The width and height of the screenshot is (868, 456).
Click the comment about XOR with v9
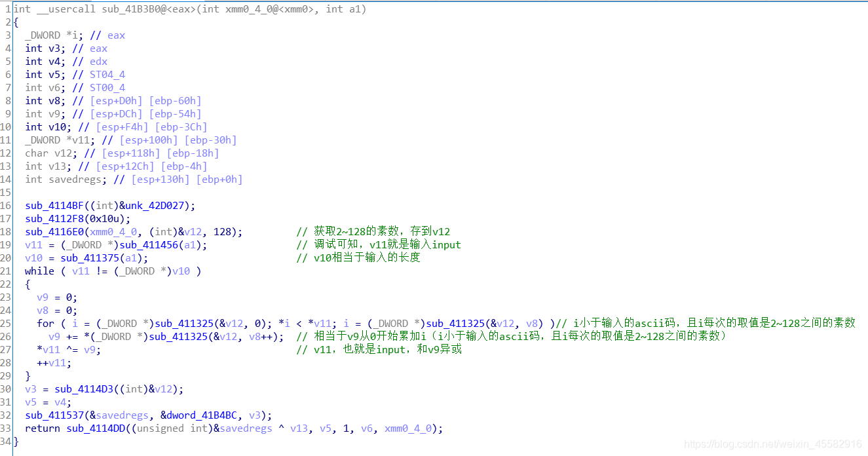coord(379,349)
